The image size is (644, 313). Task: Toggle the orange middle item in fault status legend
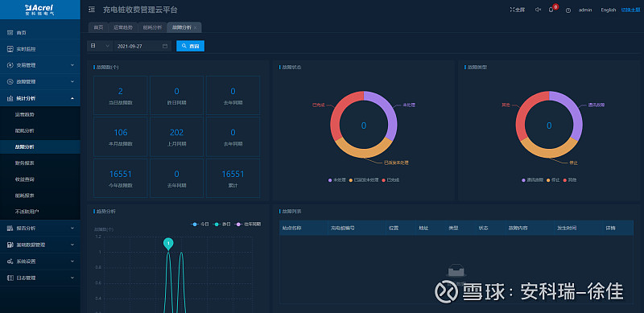[x=364, y=180]
